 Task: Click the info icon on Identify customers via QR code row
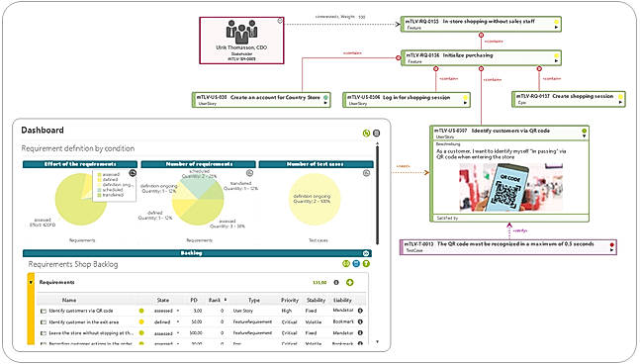[360, 311]
